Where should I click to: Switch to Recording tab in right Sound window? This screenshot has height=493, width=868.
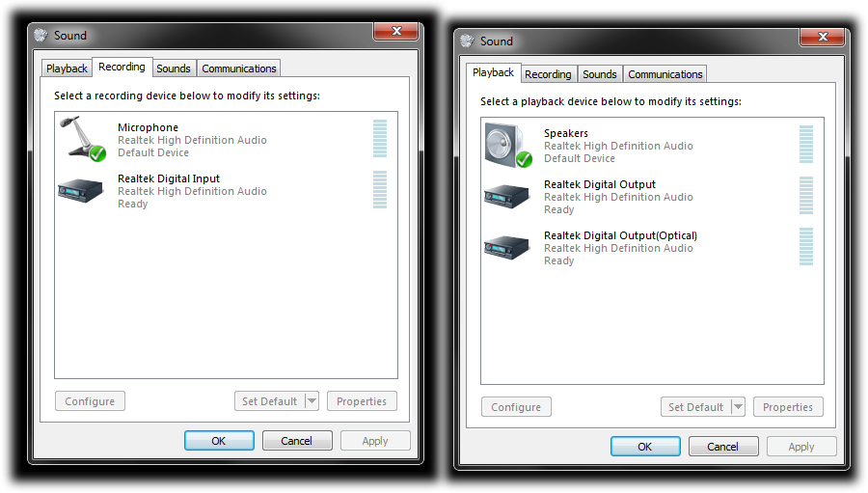(548, 74)
